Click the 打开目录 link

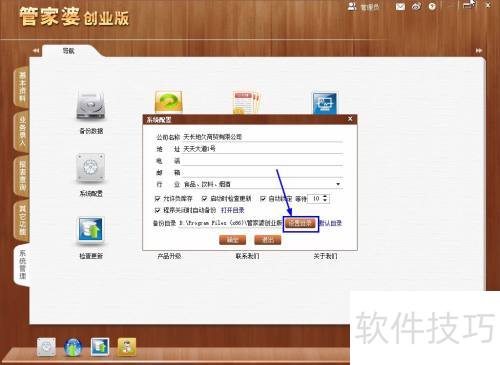233,210
